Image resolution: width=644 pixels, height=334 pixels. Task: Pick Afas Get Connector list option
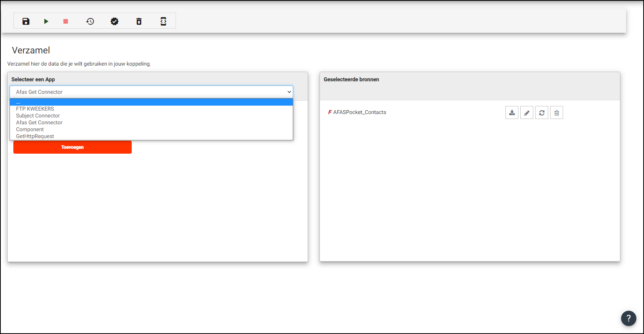[39, 122]
